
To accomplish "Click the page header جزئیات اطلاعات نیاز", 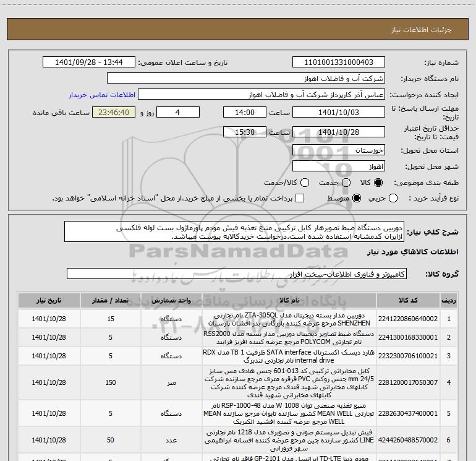I will click(422, 30).
